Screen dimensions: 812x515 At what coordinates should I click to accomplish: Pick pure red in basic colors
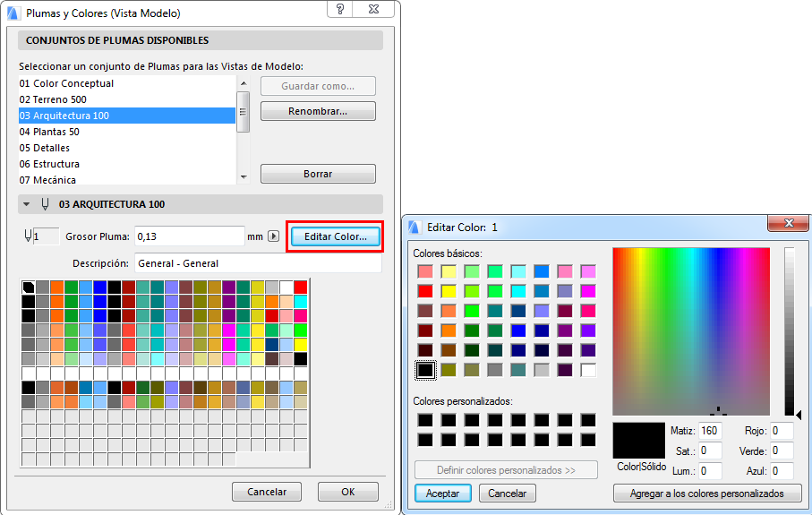pos(425,291)
